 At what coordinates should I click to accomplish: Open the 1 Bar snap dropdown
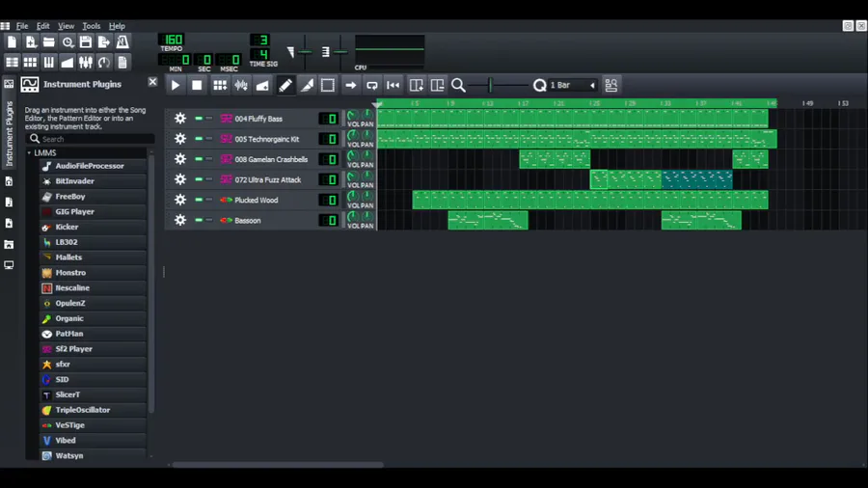click(x=573, y=85)
